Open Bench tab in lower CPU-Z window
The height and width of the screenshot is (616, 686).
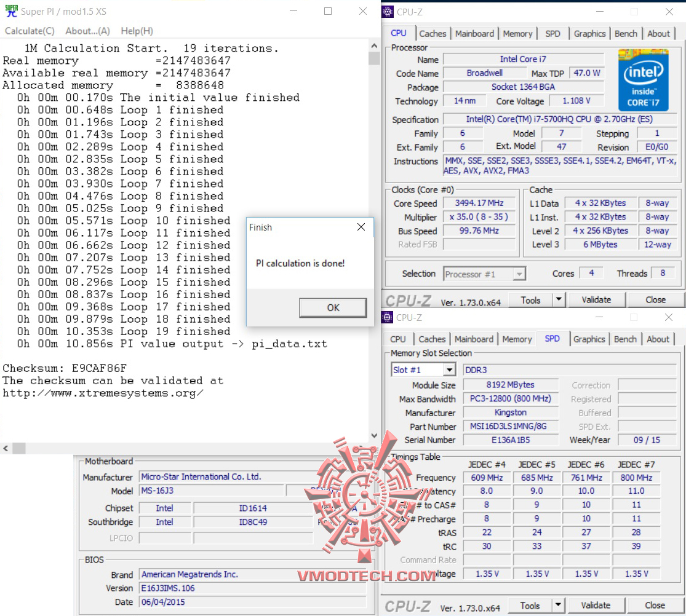click(625, 339)
